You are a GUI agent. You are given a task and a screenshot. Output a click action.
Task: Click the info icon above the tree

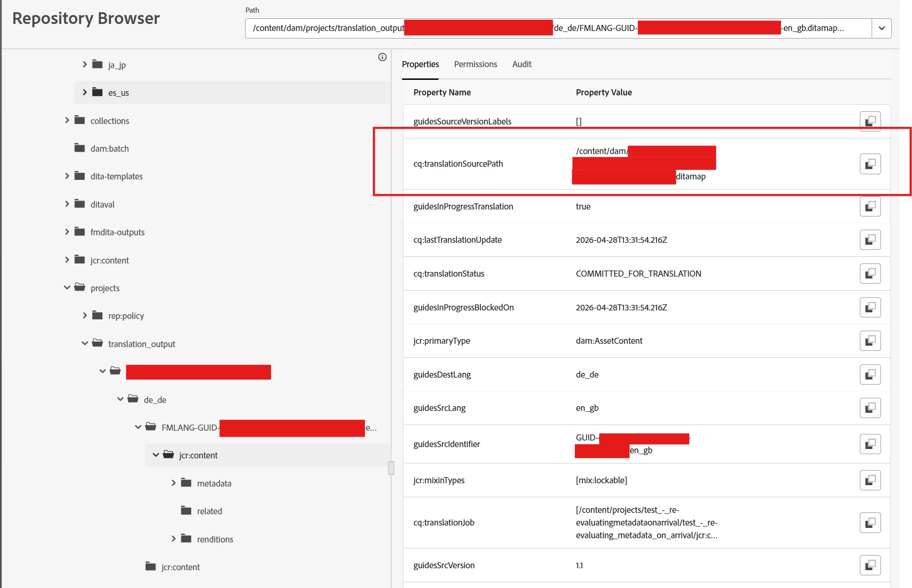tap(382, 57)
